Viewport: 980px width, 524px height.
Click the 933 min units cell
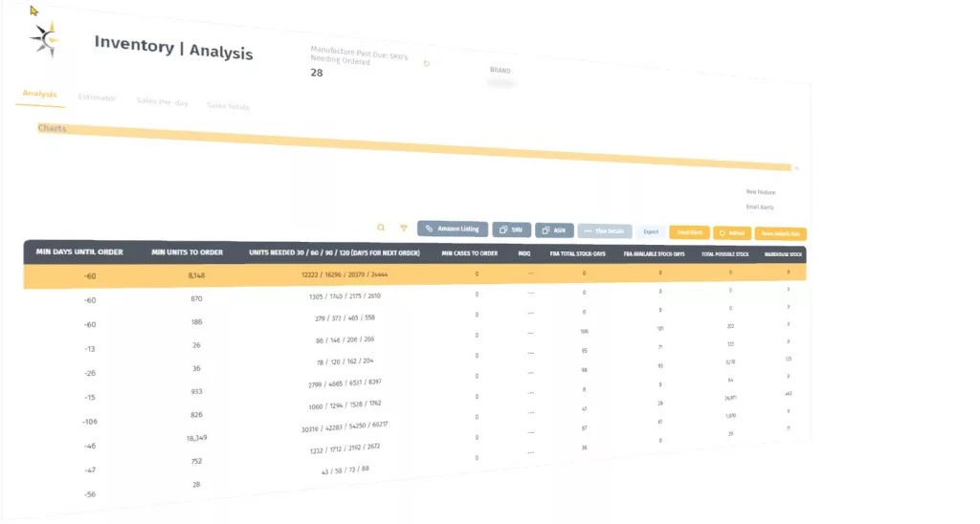click(196, 392)
